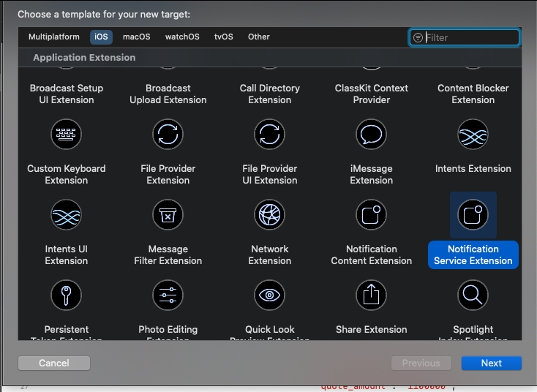Click the Next button
Image resolution: width=537 pixels, height=392 pixels.
[491, 363]
